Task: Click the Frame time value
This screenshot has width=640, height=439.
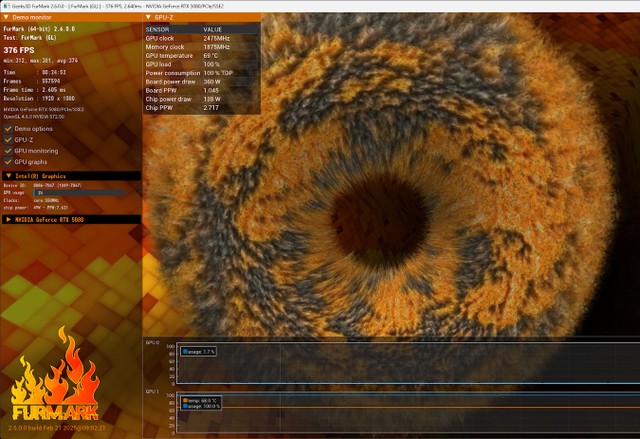Action: [x=54, y=90]
